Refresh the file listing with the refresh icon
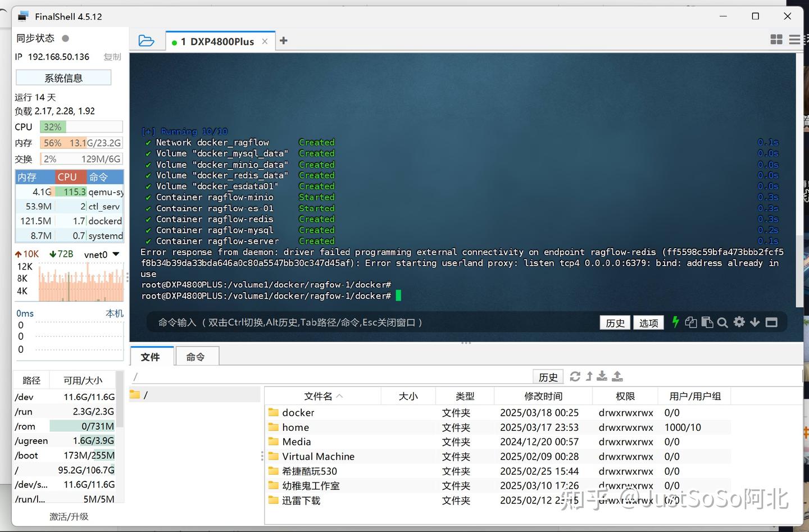 coord(575,376)
